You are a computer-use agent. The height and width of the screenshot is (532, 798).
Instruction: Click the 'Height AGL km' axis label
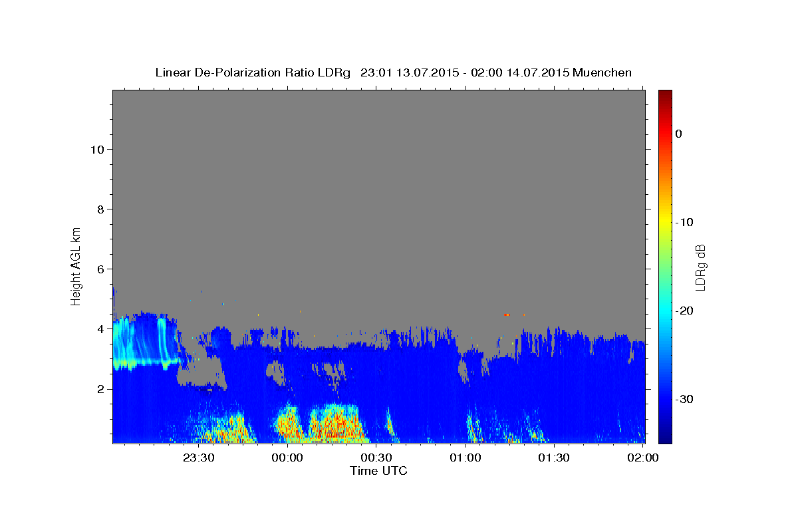pos(76,265)
